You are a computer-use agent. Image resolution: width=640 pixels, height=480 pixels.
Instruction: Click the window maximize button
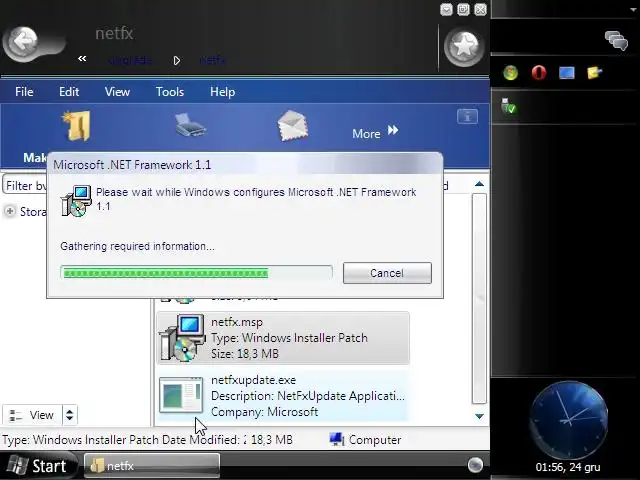point(463,9)
